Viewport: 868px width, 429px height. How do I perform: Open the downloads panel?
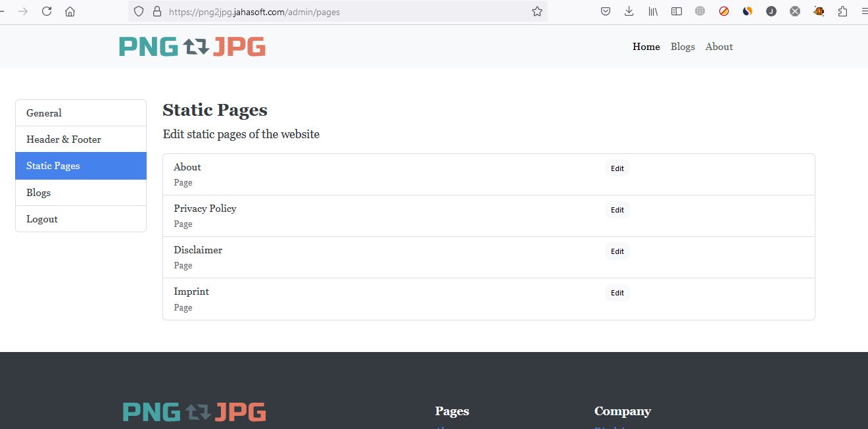tap(629, 11)
